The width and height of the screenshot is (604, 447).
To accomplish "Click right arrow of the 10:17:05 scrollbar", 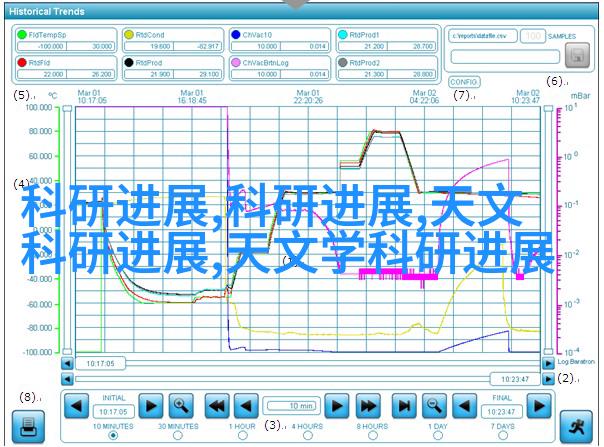I will pyautogui.click(x=548, y=363).
